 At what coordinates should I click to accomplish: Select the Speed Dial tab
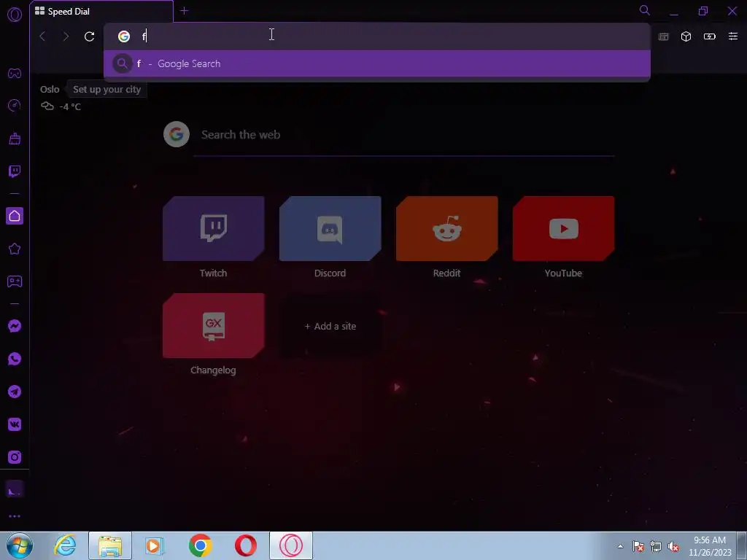pos(101,12)
